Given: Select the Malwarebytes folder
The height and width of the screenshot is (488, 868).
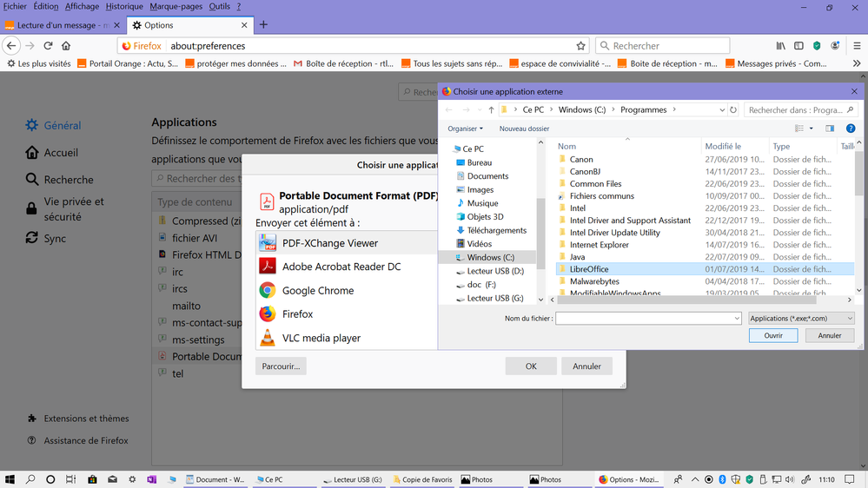Looking at the screenshot, I should [594, 281].
